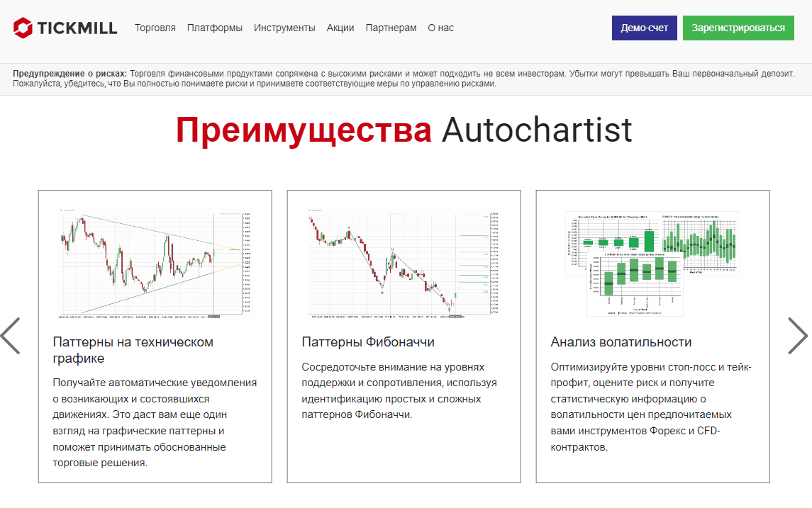812x508 pixels.
Task: Click the Tickmill logo
Action: click(x=65, y=28)
